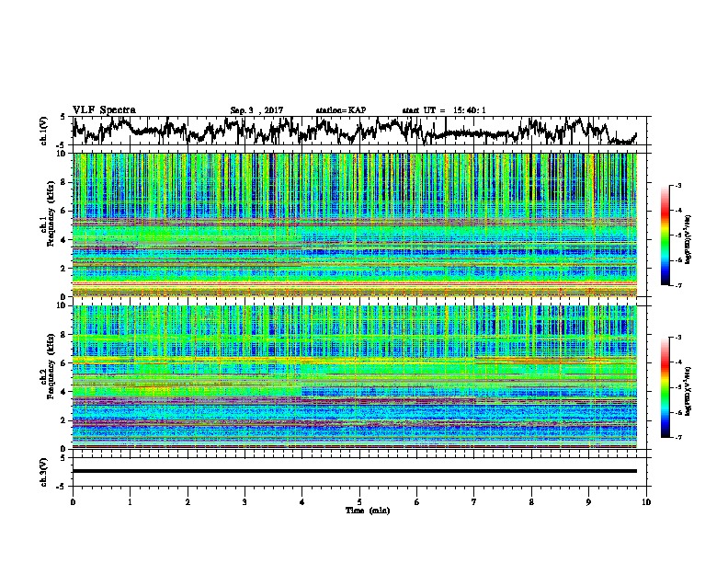Viewport: 728px width, 563px height.
Task: Click the "-3" tick on the ch.1 colorbar
Action: [x=678, y=185]
